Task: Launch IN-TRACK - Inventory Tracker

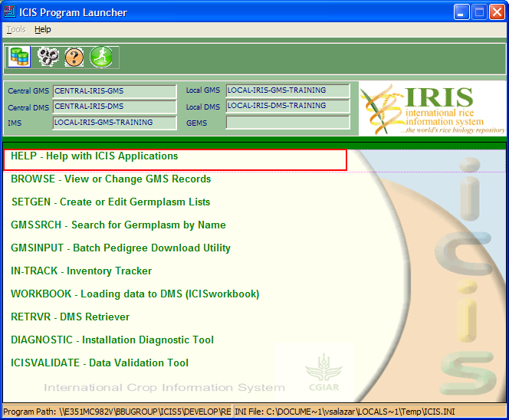Action: (81, 271)
